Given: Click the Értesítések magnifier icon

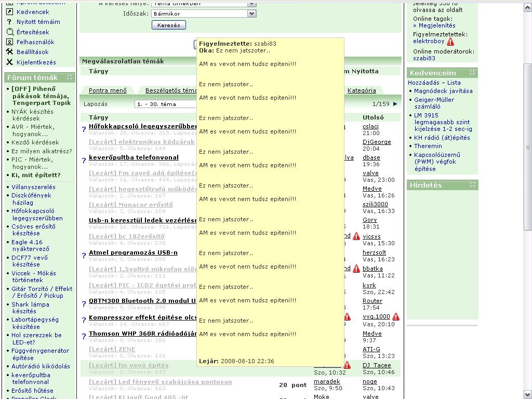Looking at the screenshot, I should pos(10,32).
